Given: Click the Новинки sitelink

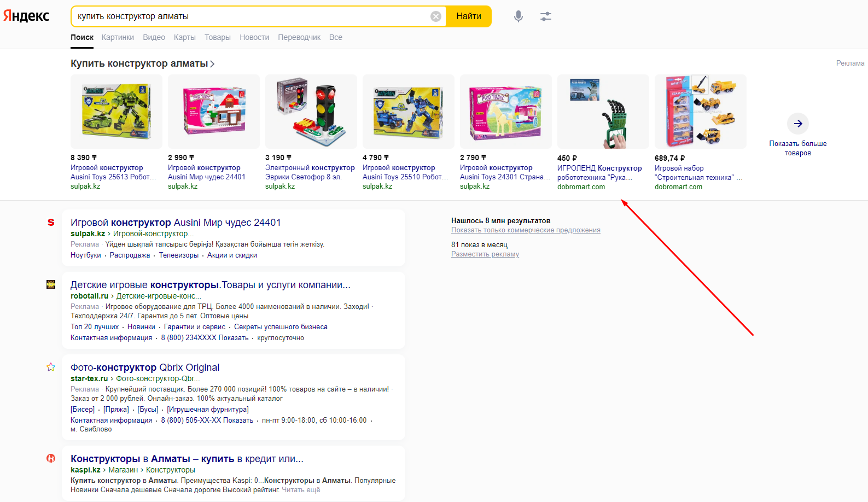Looking at the screenshot, I should pos(141,327).
